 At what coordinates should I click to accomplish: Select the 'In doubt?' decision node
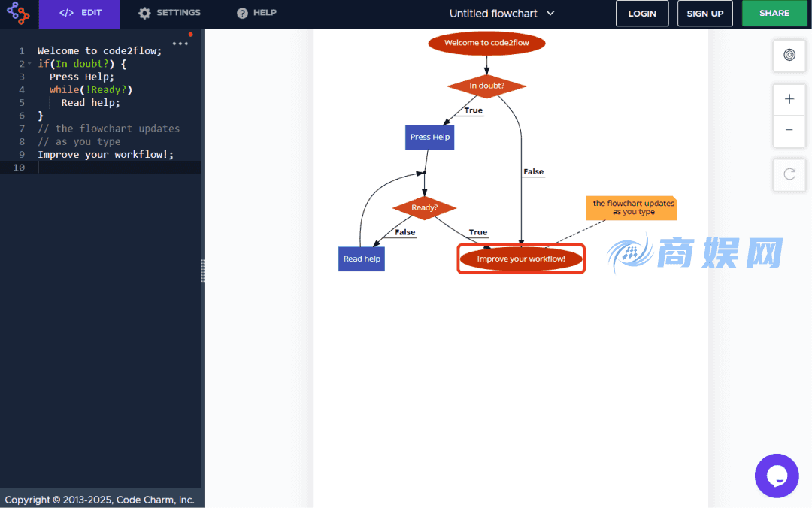coord(486,86)
